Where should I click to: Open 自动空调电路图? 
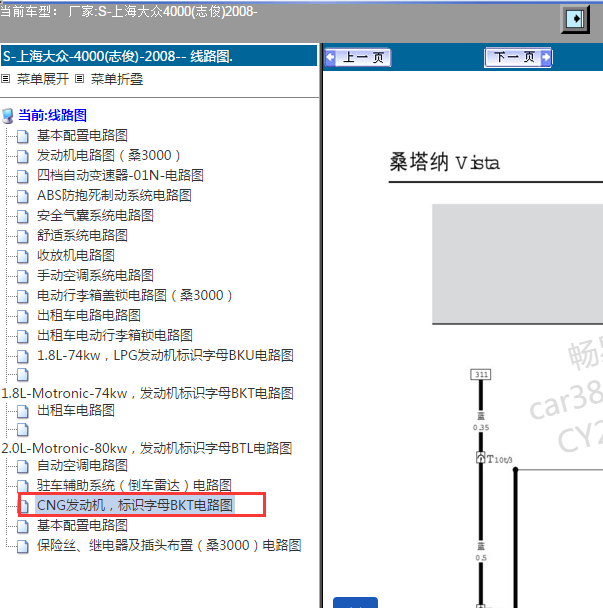pos(82,466)
